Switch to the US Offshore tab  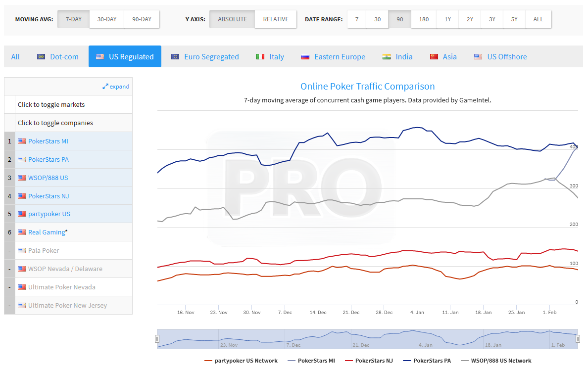coord(500,56)
